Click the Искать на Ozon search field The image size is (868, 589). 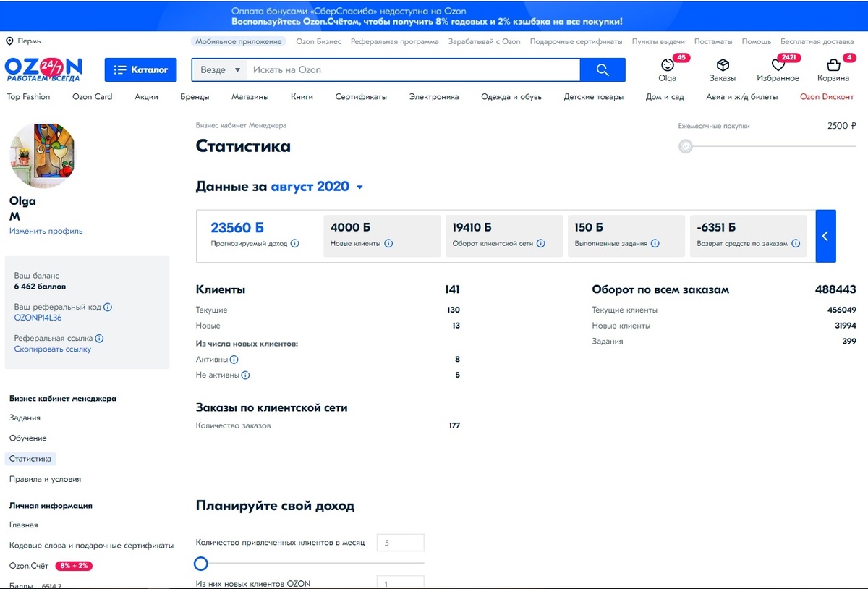click(x=413, y=69)
